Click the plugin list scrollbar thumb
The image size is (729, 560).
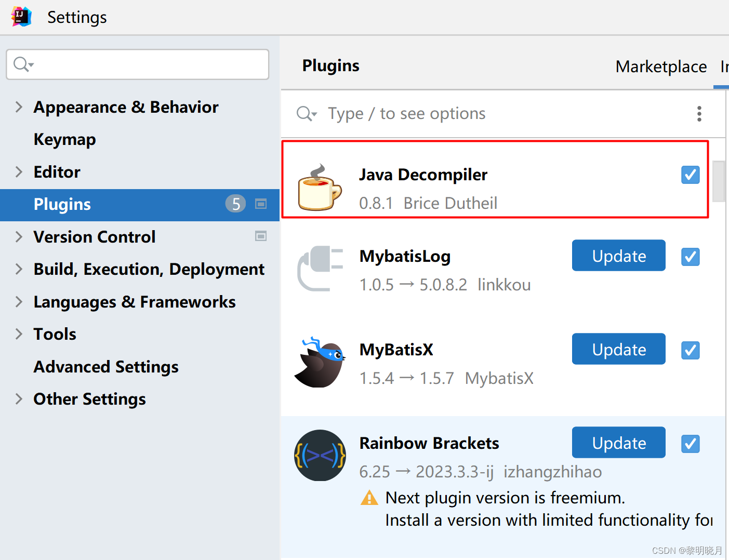pos(719,181)
